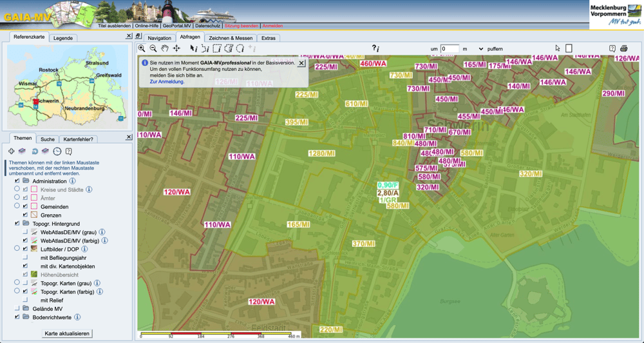The image size is (644, 343).
Task: Click the Sitzung beenden link
Action: [x=241, y=26]
